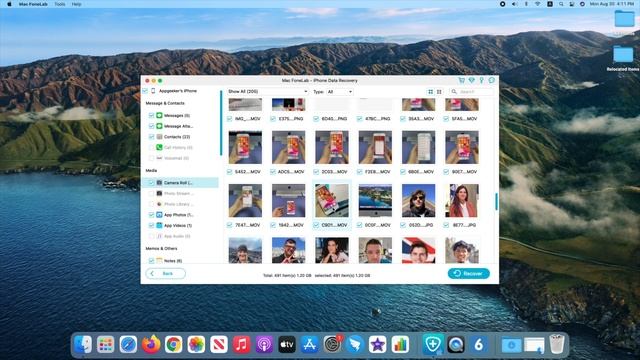Uncheck the 7E47...MOV file checkbox
This screenshot has width=640, height=360.
pos(229,225)
